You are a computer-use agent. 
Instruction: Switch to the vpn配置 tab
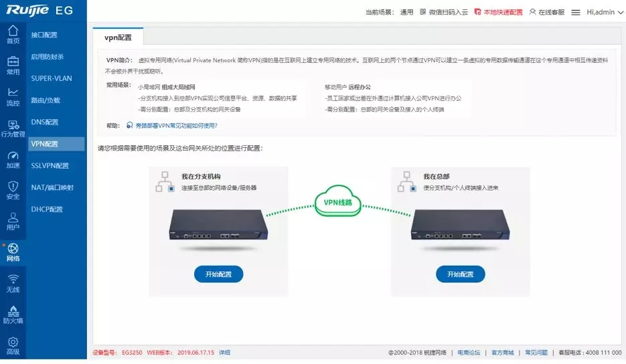click(x=118, y=37)
